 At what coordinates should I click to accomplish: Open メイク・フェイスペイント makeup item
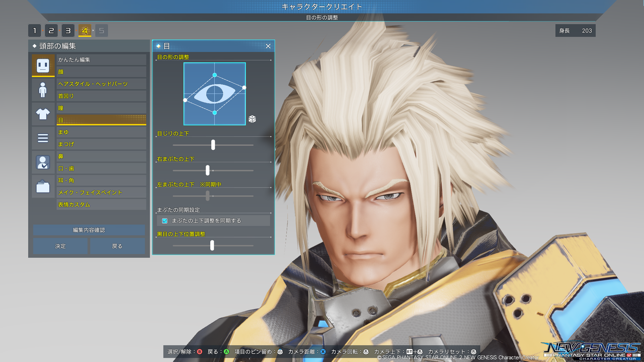102,193
